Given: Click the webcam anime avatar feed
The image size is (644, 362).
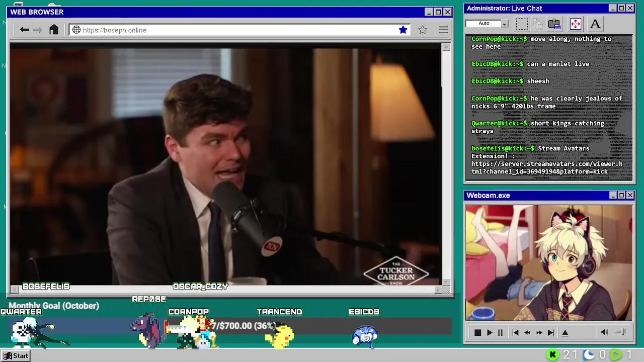Looking at the screenshot, I should pos(549,262).
